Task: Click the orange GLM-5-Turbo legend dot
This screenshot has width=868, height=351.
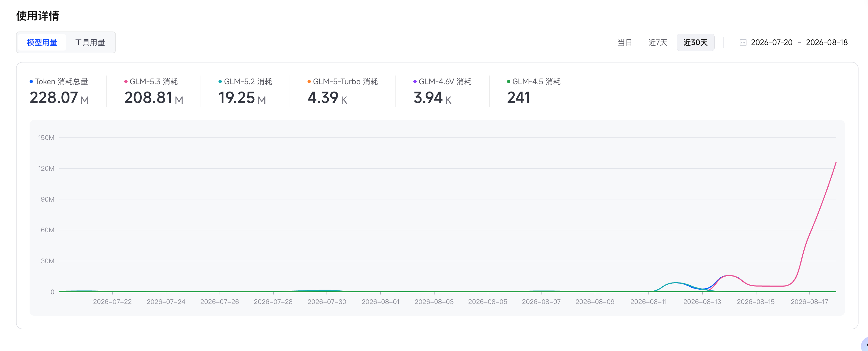Action: point(309,82)
